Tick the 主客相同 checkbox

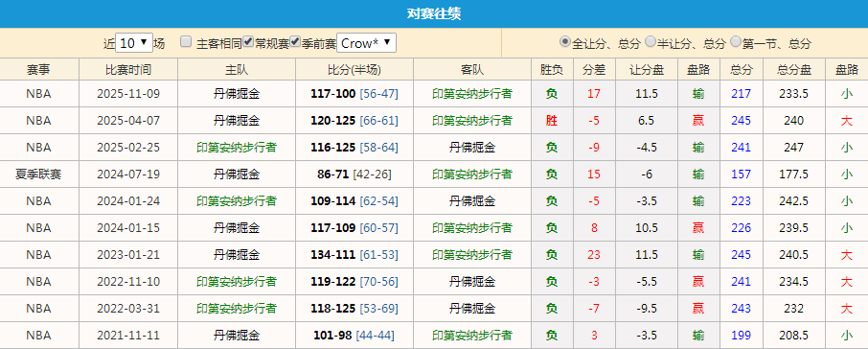186,41
